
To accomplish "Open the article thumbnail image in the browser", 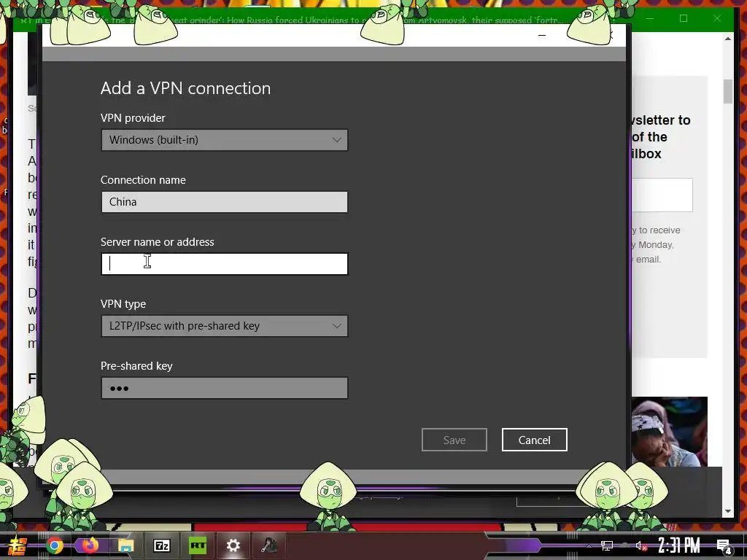I will pyautogui.click(x=670, y=432).
